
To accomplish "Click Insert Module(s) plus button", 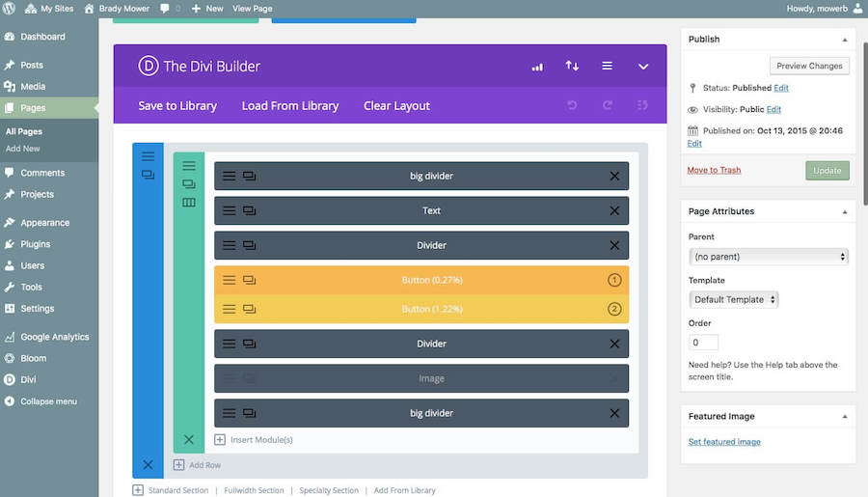I will pos(220,439).
